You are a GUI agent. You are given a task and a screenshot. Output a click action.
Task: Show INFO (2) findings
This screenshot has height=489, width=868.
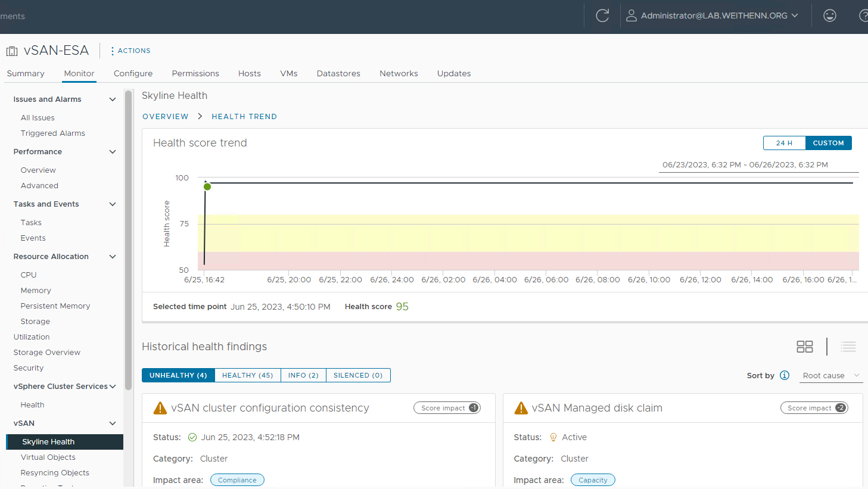pos(303,375)
